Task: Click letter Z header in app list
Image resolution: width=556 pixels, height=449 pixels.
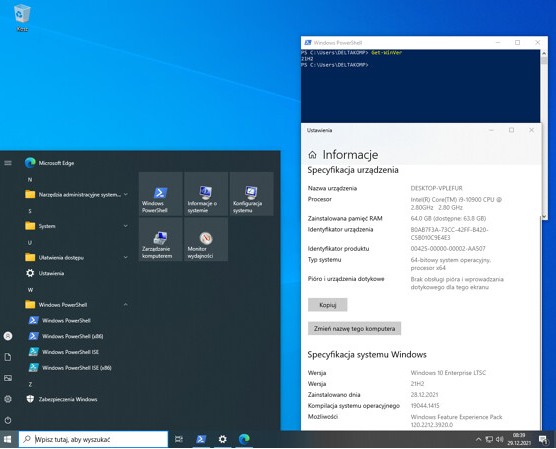Action: coord(30,384)
